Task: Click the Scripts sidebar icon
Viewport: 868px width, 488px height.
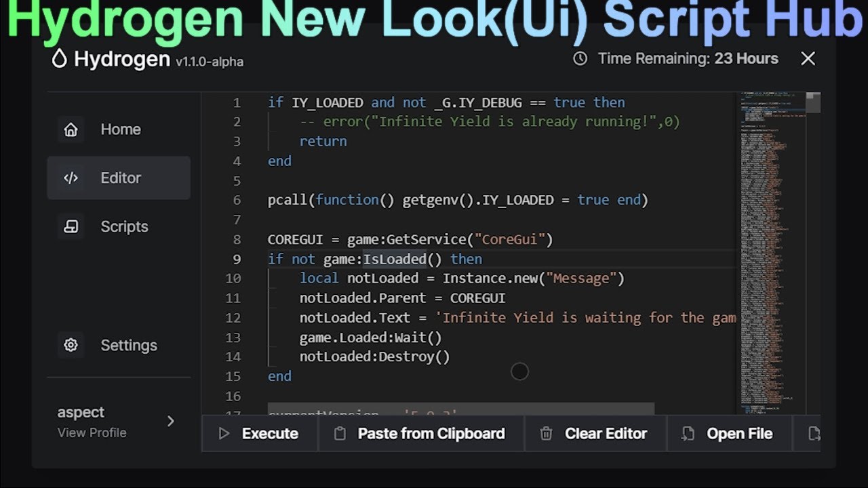Action: click(71, 226)
